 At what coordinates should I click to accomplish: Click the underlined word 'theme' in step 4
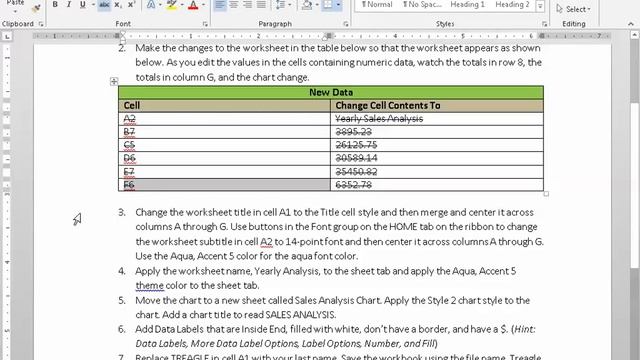tap(149, 286)
